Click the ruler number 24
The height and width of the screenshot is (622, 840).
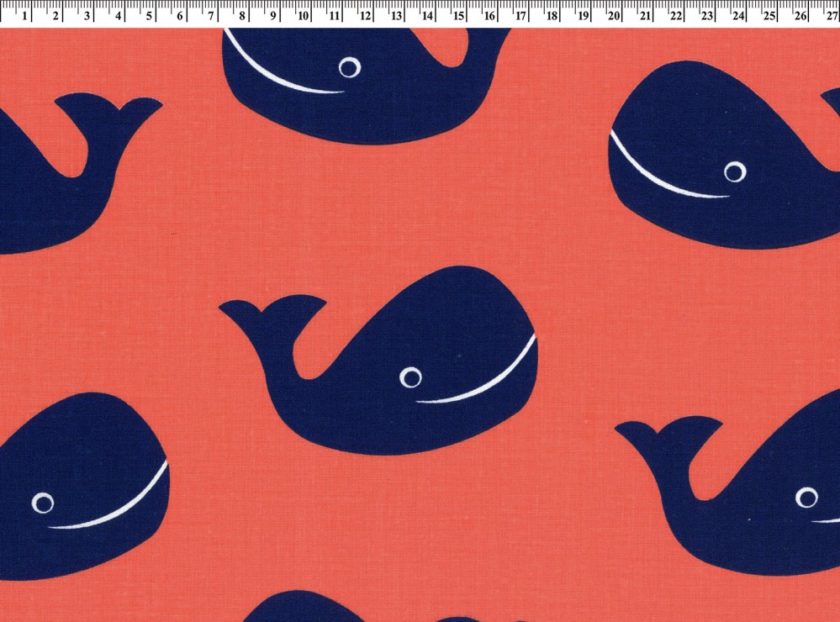738,16
